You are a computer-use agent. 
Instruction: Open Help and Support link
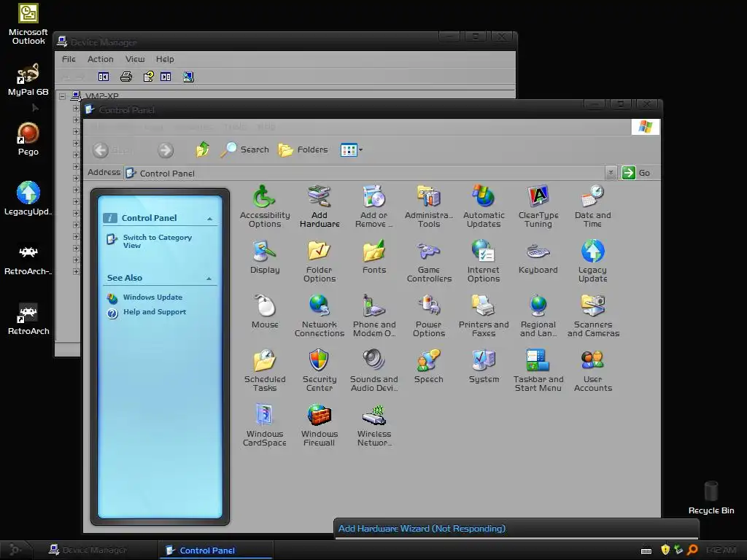155,312
